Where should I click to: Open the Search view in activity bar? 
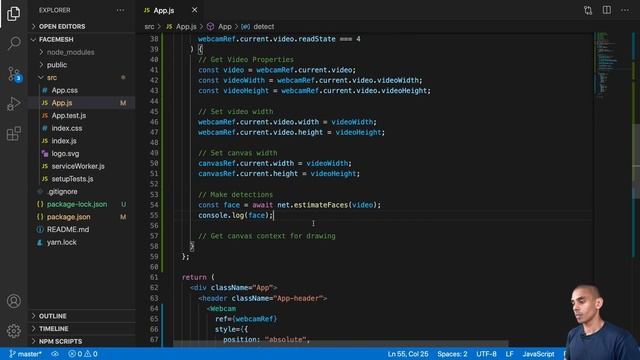pos(14,43)
